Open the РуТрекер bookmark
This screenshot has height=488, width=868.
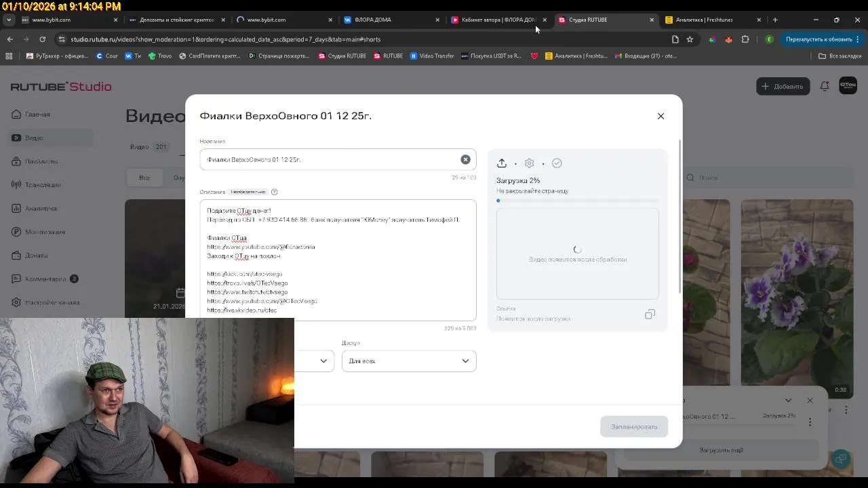(57, 56)
